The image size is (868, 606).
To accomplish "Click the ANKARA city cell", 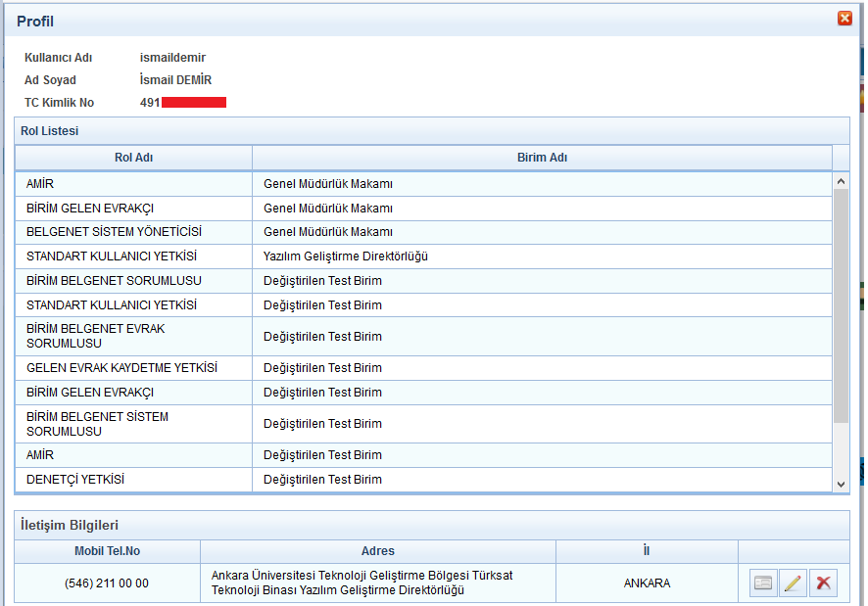I will pos(647,583).
